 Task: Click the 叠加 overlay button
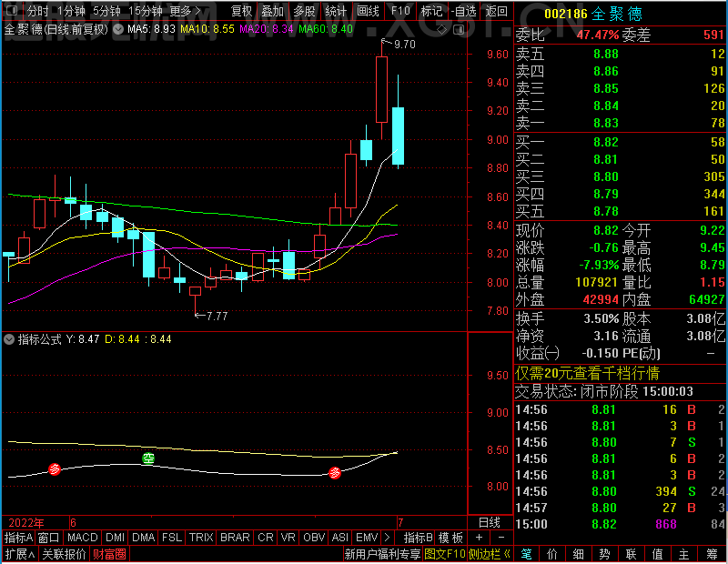click(272, 11)
